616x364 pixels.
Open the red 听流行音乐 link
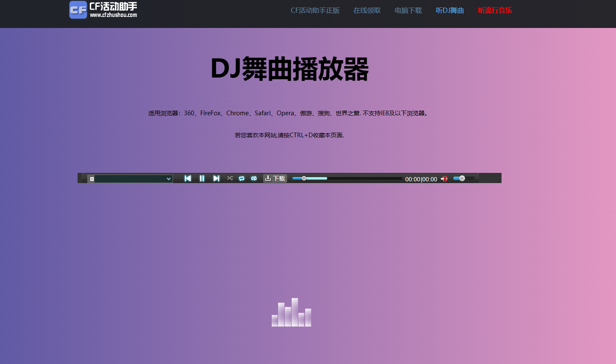click(x=495, y=11)
